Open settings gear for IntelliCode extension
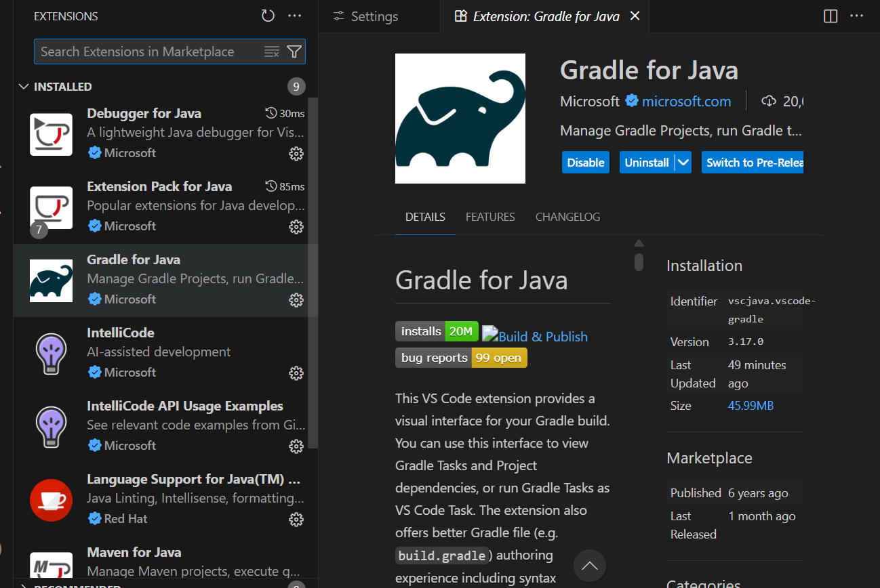The image size is (880, 588). (x=296, y=373)
